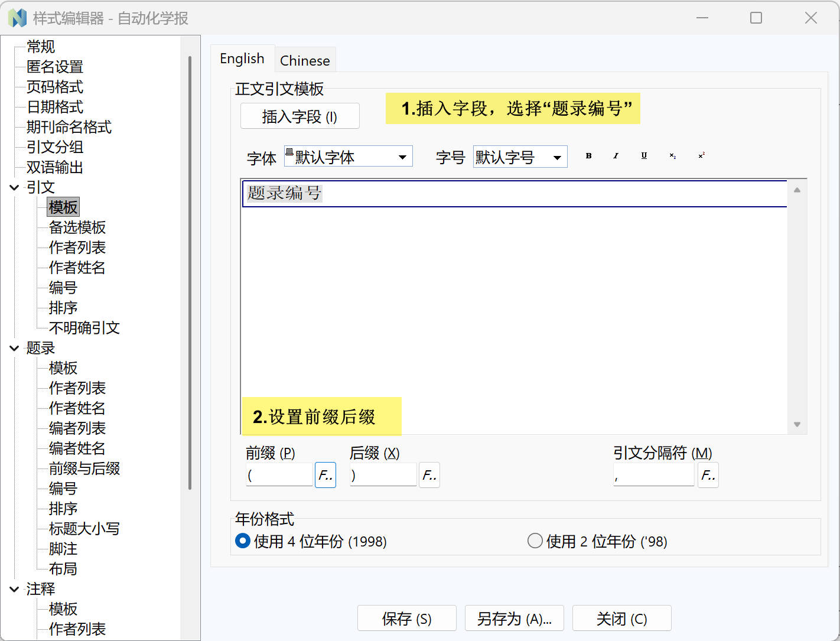Collapse the 题录 tree section
840x641 pixels.
tap(14, 349)
